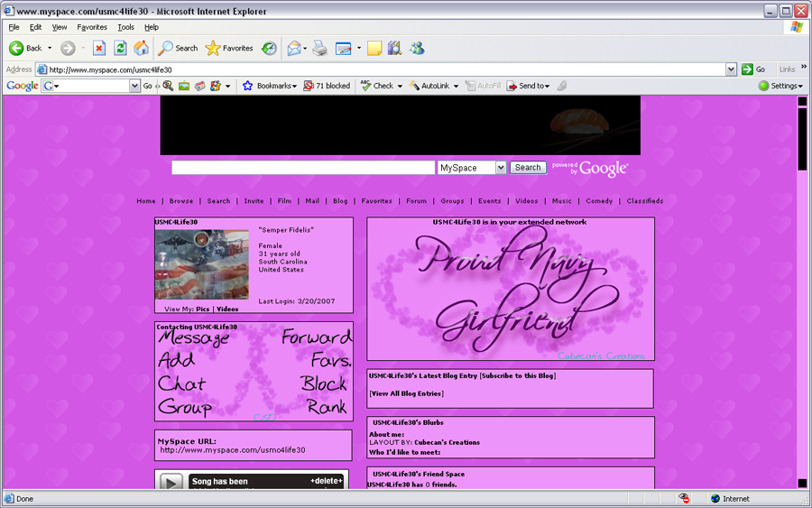The width and height of the screenshot is (812, 508).
Task: Click the page Search button
Action: pos(528,168)
